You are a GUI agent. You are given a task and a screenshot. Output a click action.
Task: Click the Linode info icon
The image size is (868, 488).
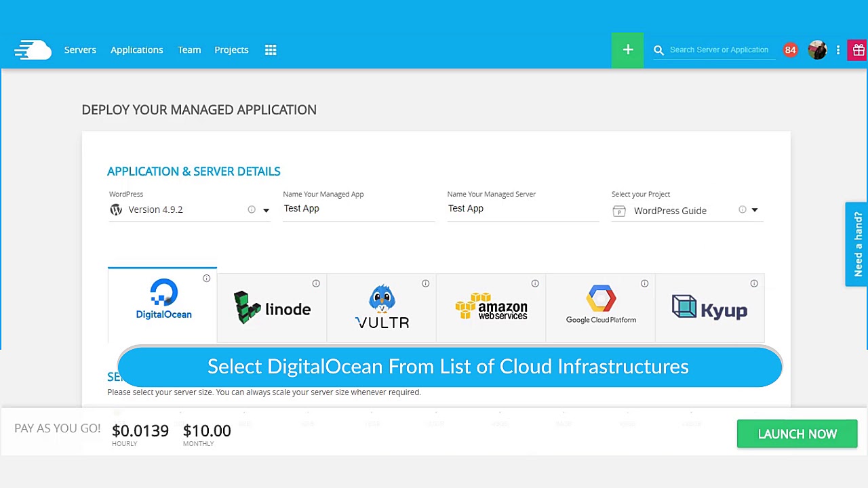coord(316,283)
